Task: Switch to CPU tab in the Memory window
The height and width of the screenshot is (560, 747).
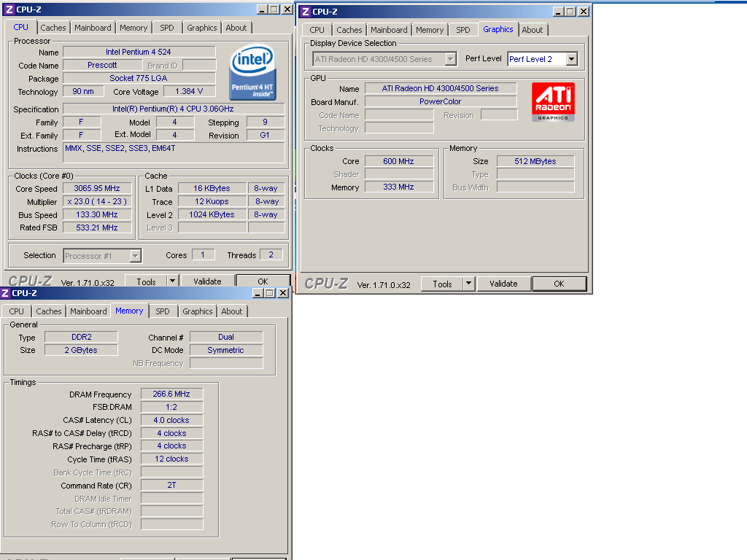Action: 16,311
